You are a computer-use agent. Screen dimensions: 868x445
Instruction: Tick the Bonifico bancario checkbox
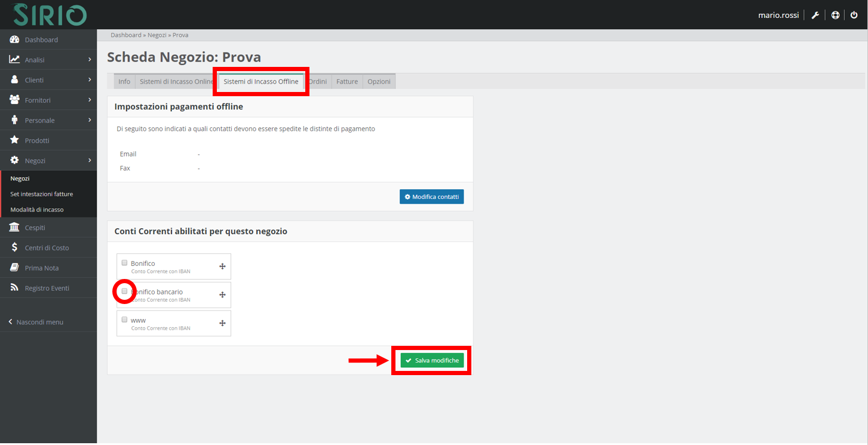(x=124, y=291)
